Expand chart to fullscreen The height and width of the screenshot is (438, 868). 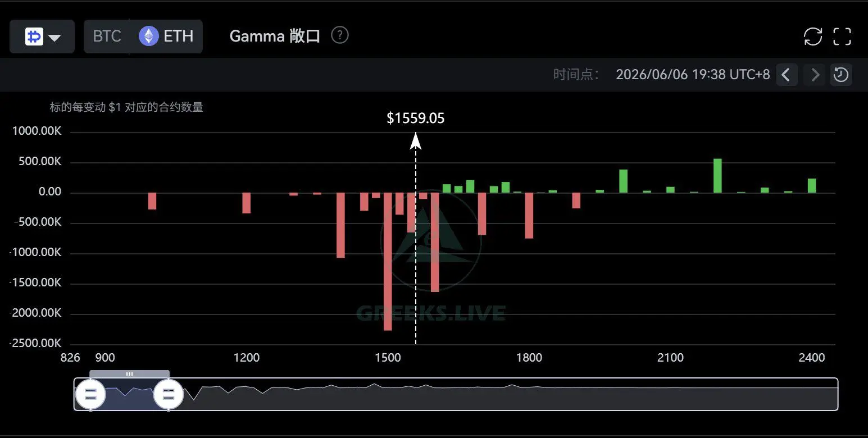pyautogui.click(x=842, y=36)
